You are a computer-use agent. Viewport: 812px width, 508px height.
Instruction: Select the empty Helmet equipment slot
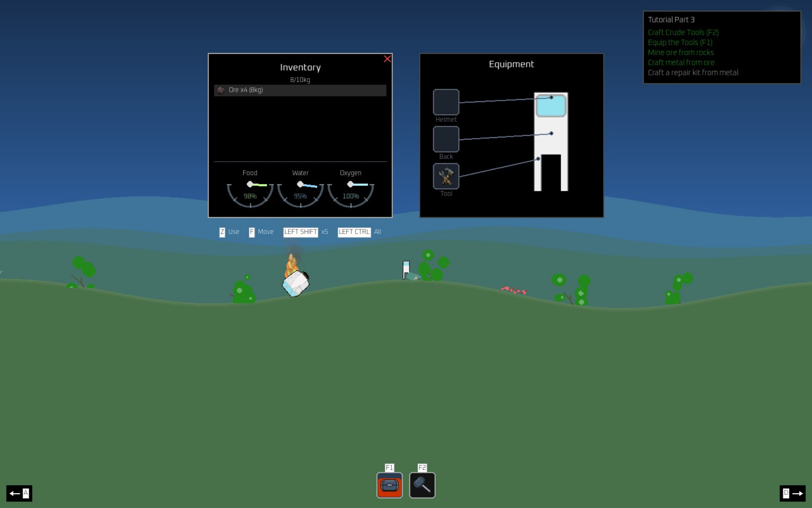point(446,102)
